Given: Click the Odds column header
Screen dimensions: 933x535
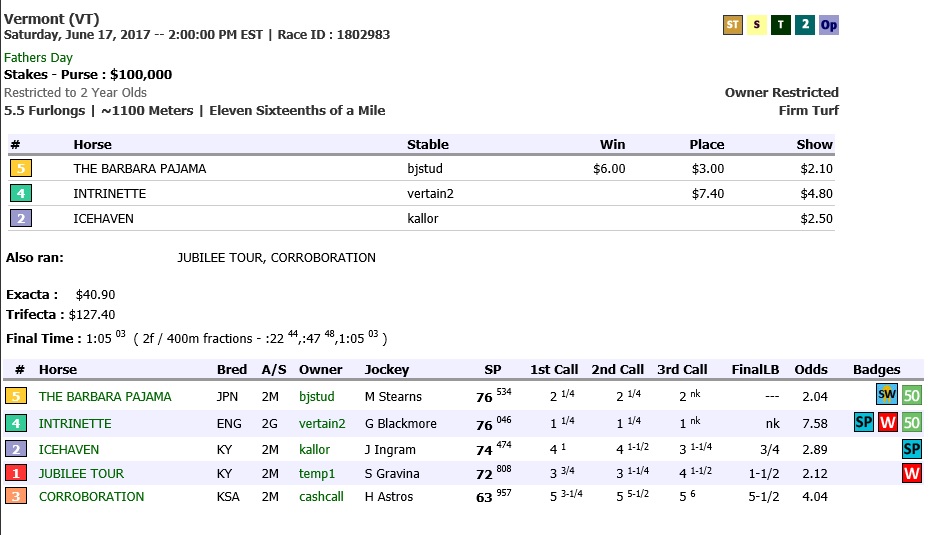Looking at the screenshot, I should [810, 370].
